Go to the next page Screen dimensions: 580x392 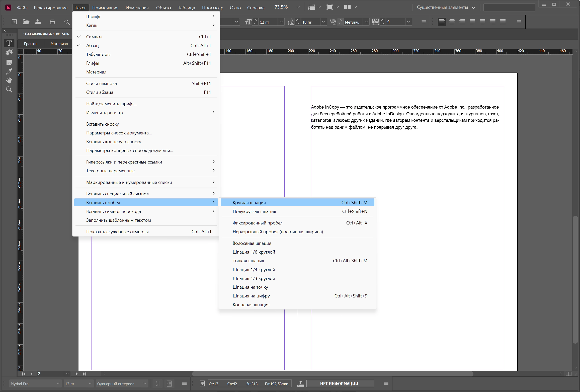point(77,374)
